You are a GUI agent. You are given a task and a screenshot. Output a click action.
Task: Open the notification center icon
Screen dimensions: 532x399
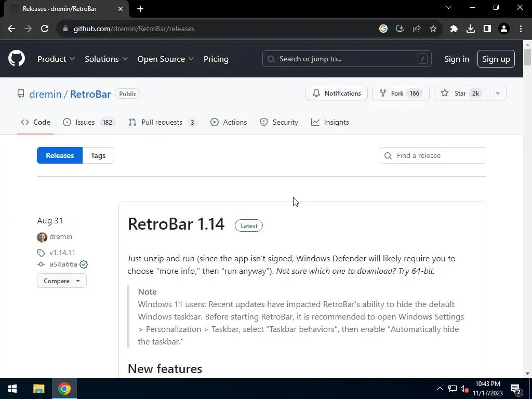(516, 389)
